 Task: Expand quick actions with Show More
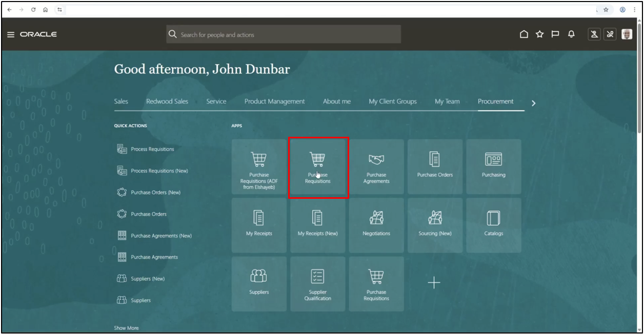(x=126, y=328)
